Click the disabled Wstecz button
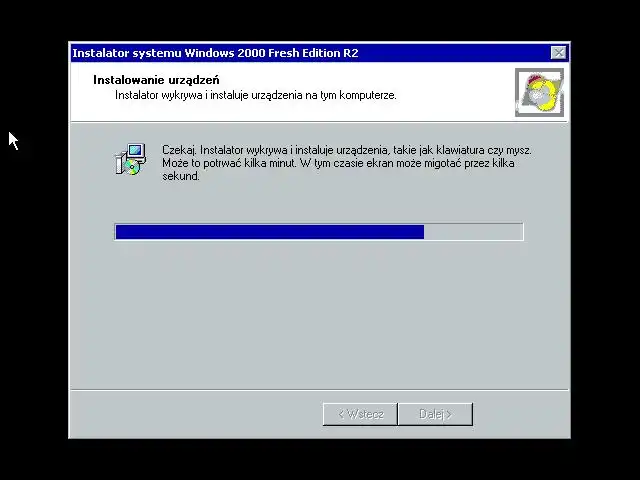The width and height of the screenshot is (640, 480). [x=360, y=414]
